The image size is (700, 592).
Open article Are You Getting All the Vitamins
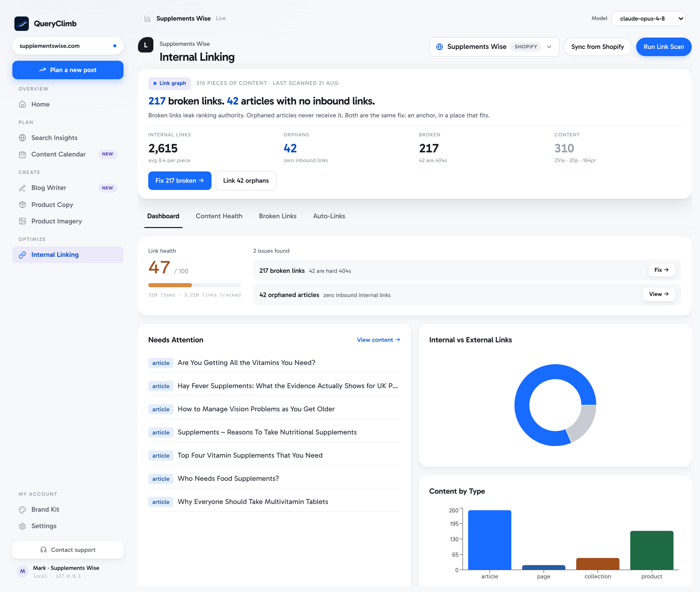click(x=274, y=363)
